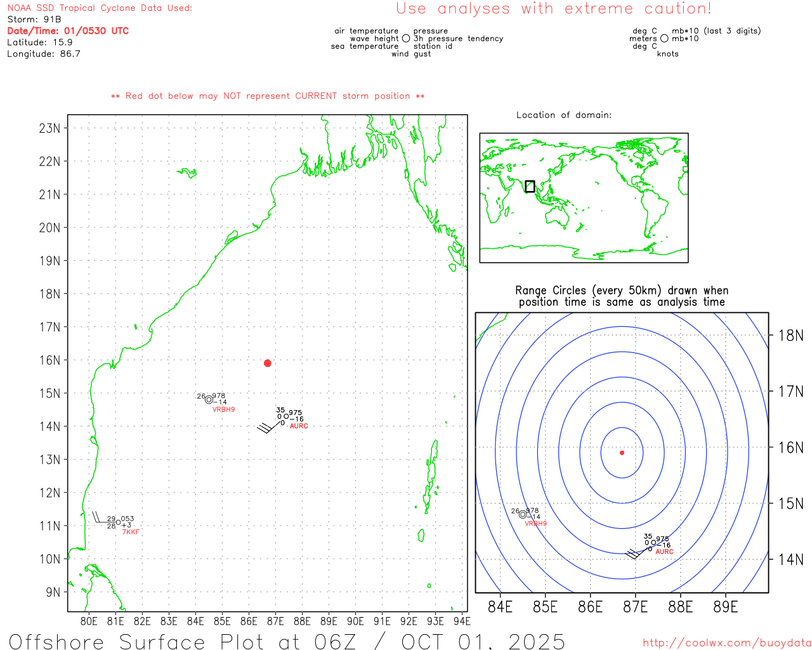Viewport: 812px width, 650px height.
Task: Click the 053 pressure value by 7KKF
Action: (128, 519)
